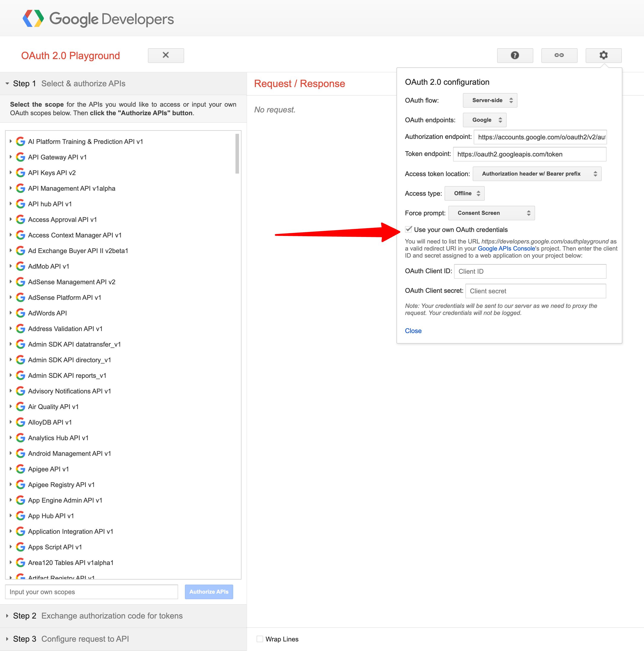This screenshot has height=651, width=644.
Task: Click the Authorize APIs button
Action: pos(209,592)
